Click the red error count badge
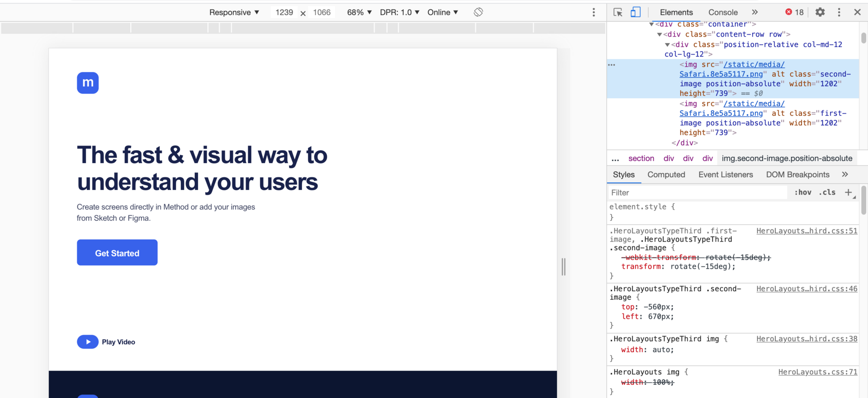 794,12
